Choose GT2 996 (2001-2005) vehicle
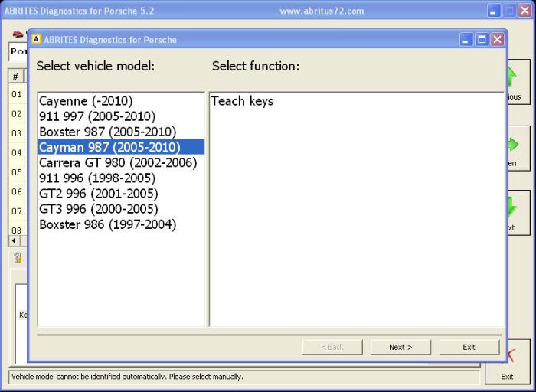536x392 pixels. [99, 194]
